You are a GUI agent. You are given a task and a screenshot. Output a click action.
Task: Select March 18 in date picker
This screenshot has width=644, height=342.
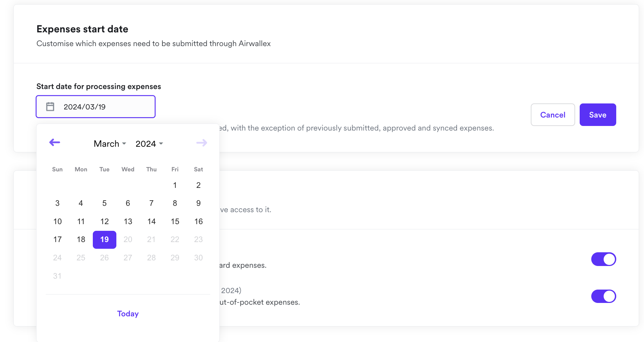coord(81,240)
